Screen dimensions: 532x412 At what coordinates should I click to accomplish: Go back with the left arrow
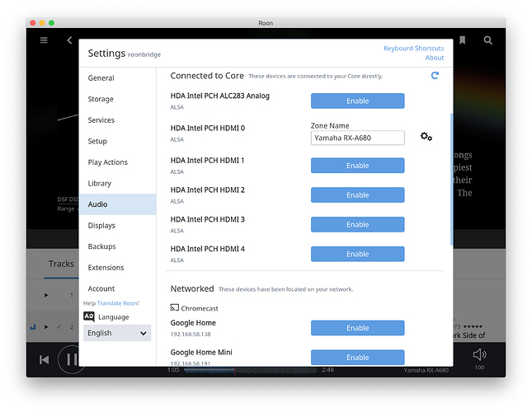(x=69, y=40)
